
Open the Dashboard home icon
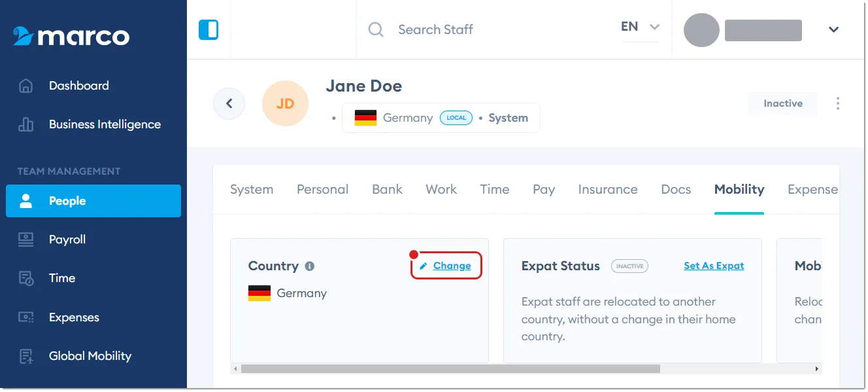[x=26, y=86]
